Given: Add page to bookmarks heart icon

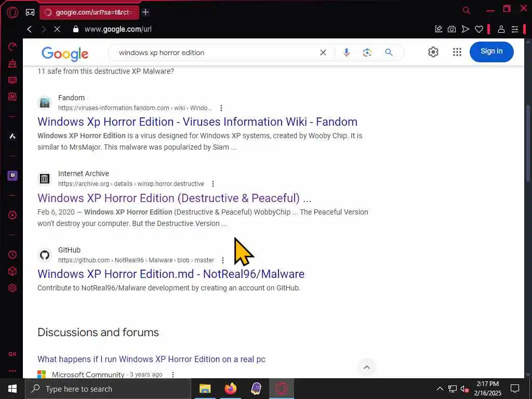Looking at the screenshot, I should click(478, 29).
